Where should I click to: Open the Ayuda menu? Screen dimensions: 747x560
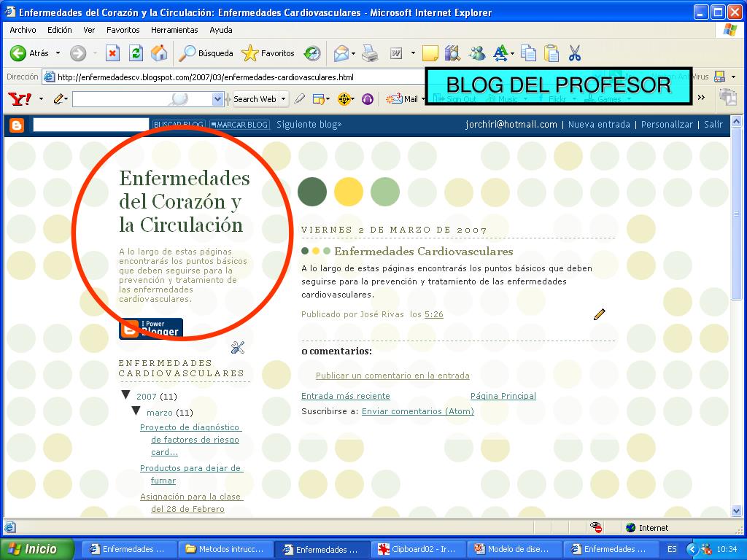point(221,29)
